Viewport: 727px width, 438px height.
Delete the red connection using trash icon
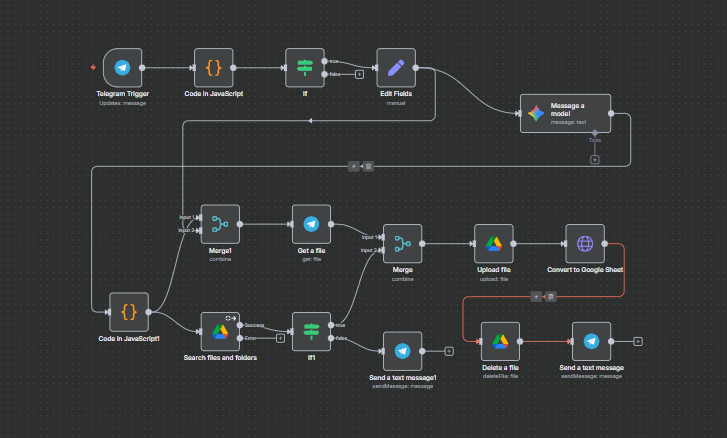point(551,296)
